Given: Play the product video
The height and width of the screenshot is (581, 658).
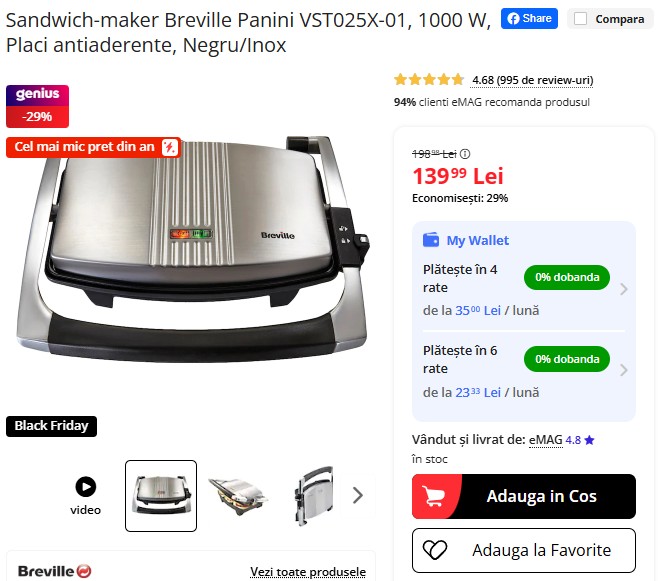Looking at the screenshot, I should click(x=86, y=496).
